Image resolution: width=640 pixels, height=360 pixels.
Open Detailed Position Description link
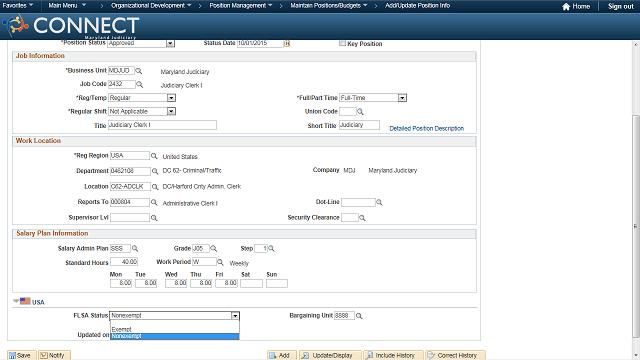coord(427,129)
